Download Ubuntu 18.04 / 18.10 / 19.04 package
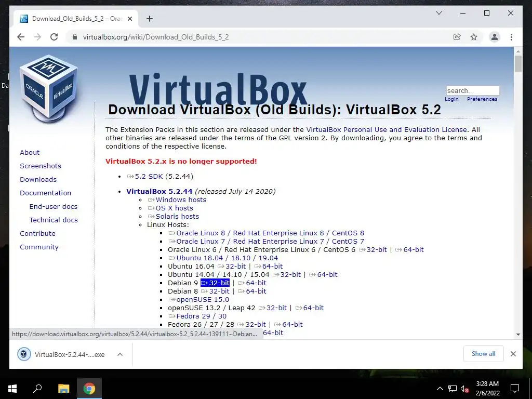Image resolution: width=532 pixels, height=399 pixels. tap(223, 258)
